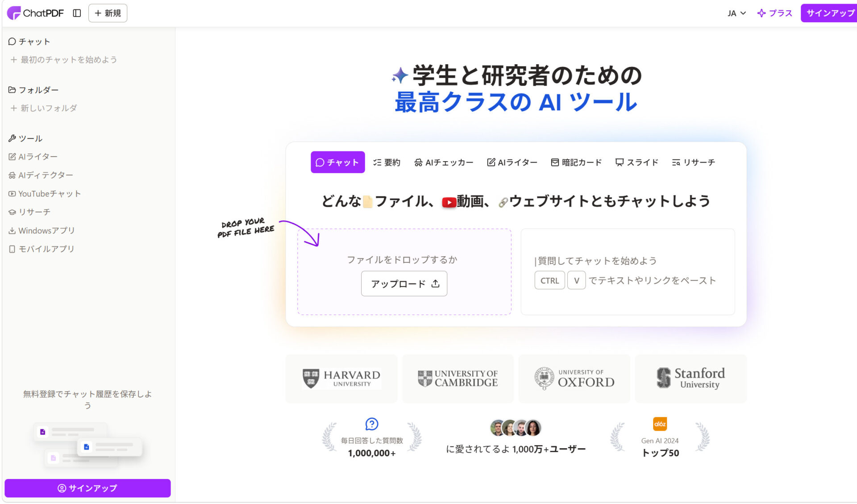Click the user avatars group
Viewport: 857px width, 504px height.
click(516, 428)
